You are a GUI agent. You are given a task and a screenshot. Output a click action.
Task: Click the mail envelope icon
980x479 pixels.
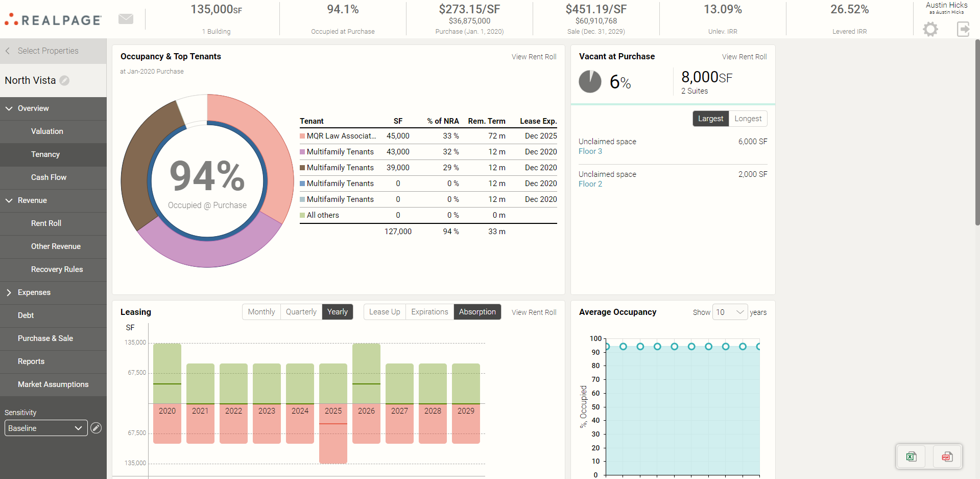coord(126,19)
